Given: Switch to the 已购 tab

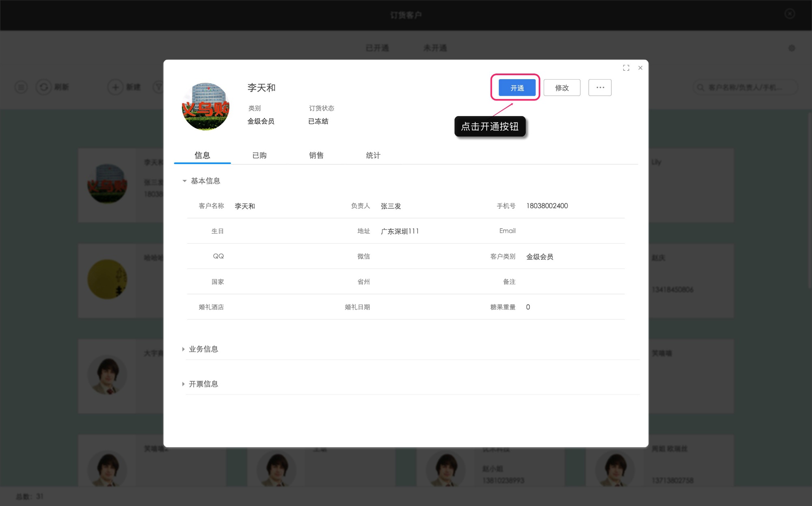Looking at the screenshot, I should click(259, 155).
